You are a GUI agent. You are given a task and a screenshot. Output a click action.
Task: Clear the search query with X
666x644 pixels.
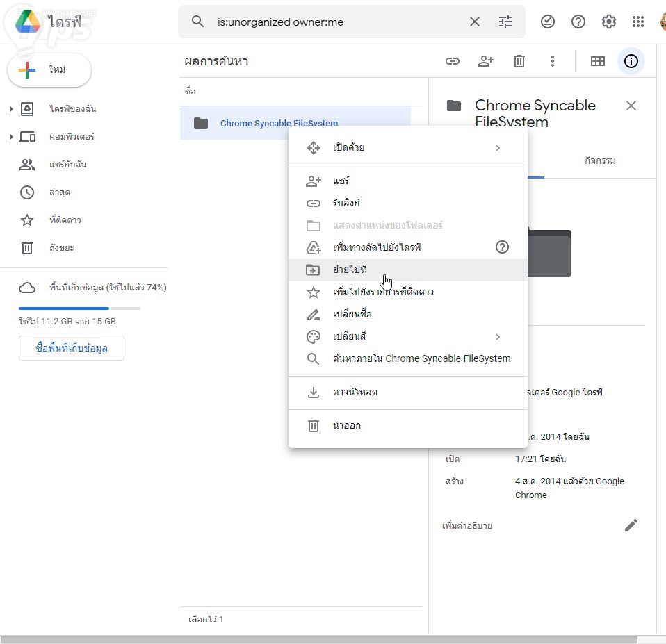tap(474, 22)
